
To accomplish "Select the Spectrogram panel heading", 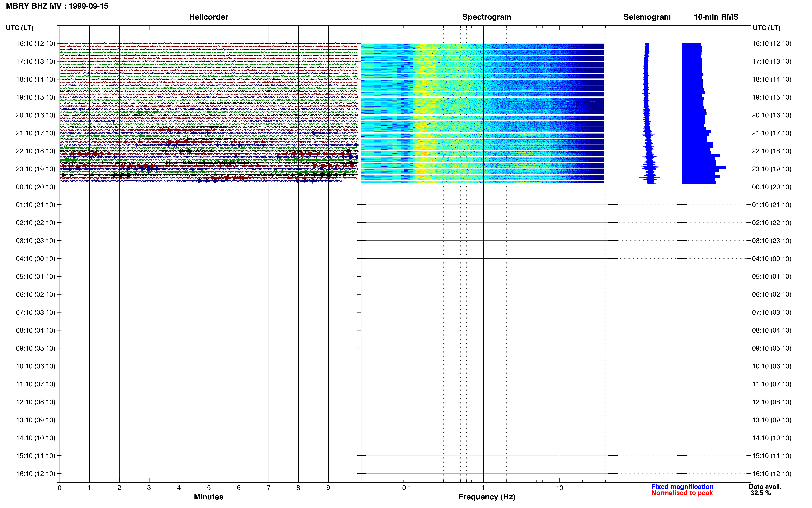I will [x=487, y=17].
